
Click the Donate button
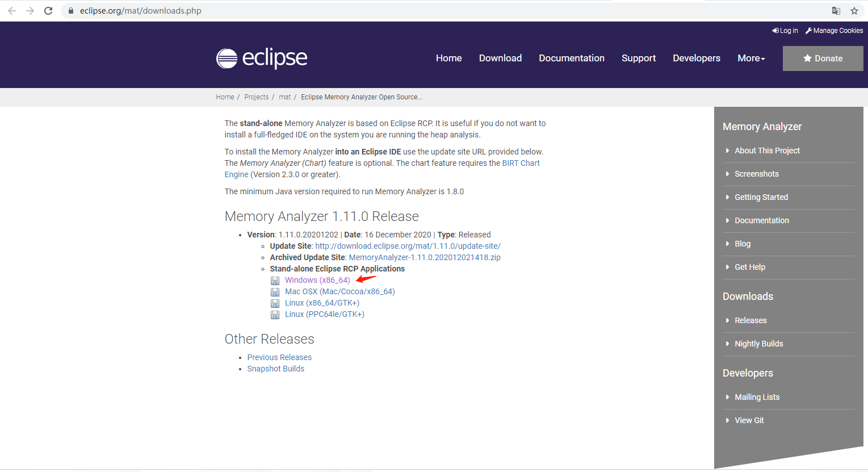click(823, 59)
